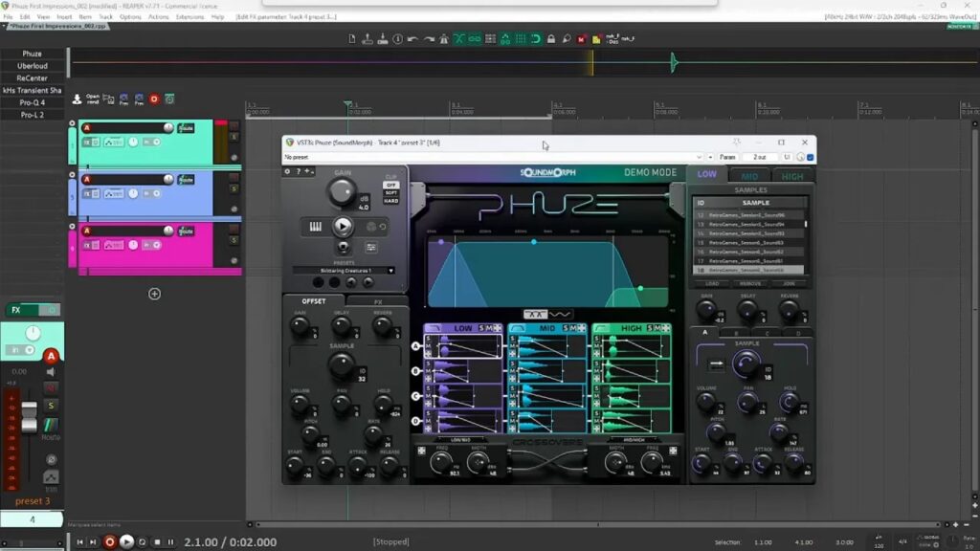Solo the HIGH band column
This screenshot has width=980, height=551.
pos(650,328)
